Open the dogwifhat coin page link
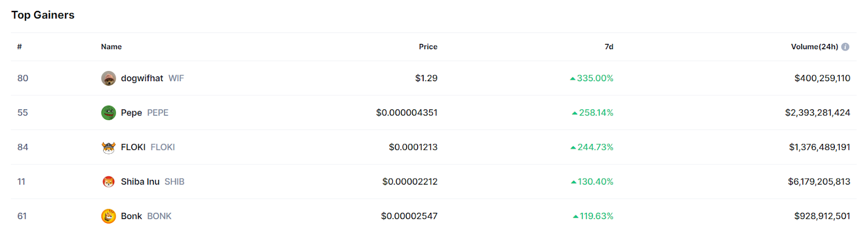The height and width of the screenshot is (229, 868). [142, 78]
